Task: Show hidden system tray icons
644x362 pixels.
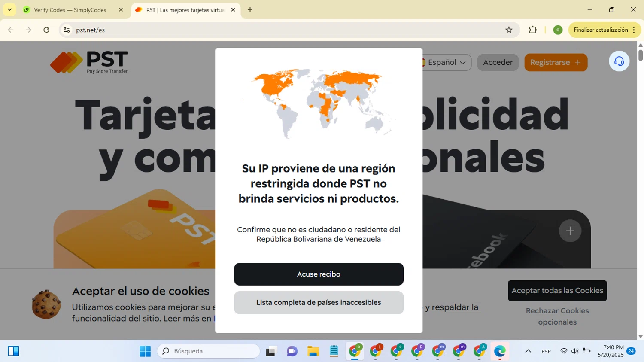Action: point(528,351)
